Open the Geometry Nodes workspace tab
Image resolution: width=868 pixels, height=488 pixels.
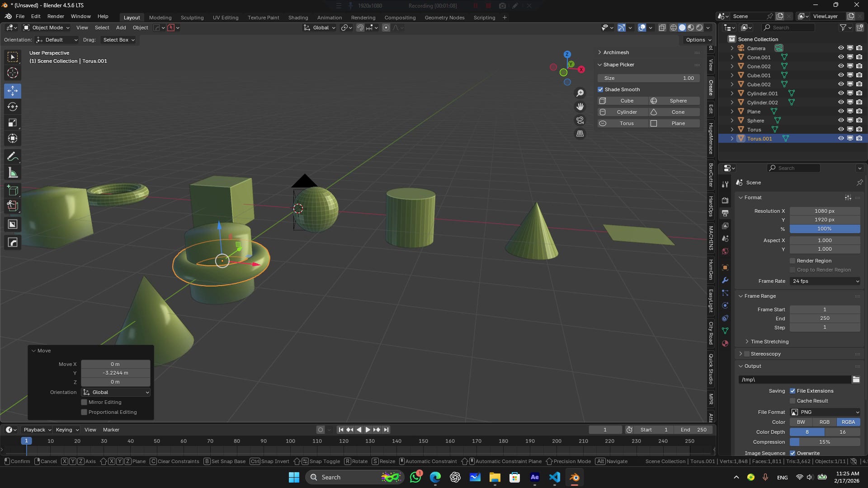click(444, 17)
